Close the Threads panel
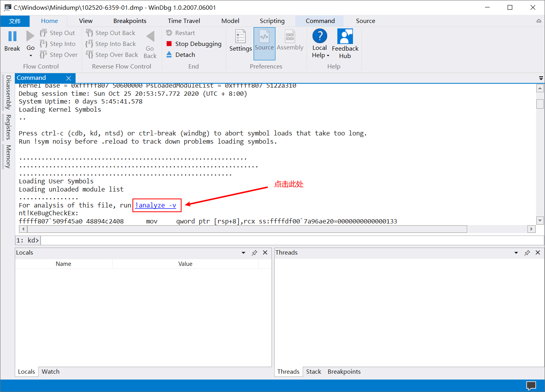The image size is (545, 392). click(538, 253)
